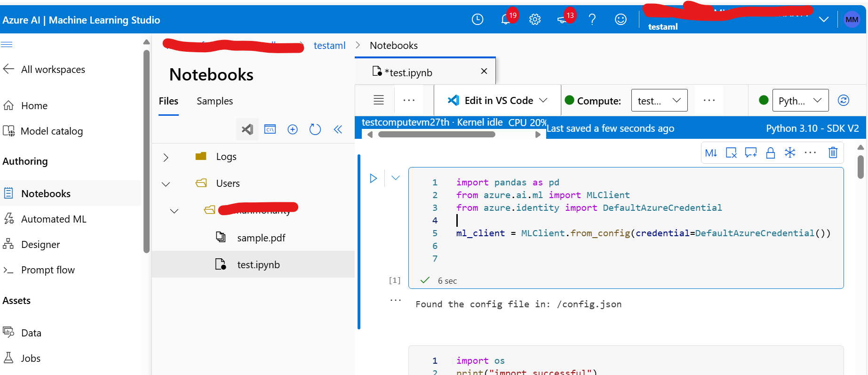Open sample.pdf in file tree
The height and width of the screenshot is (375, 868).
[261, 238]
